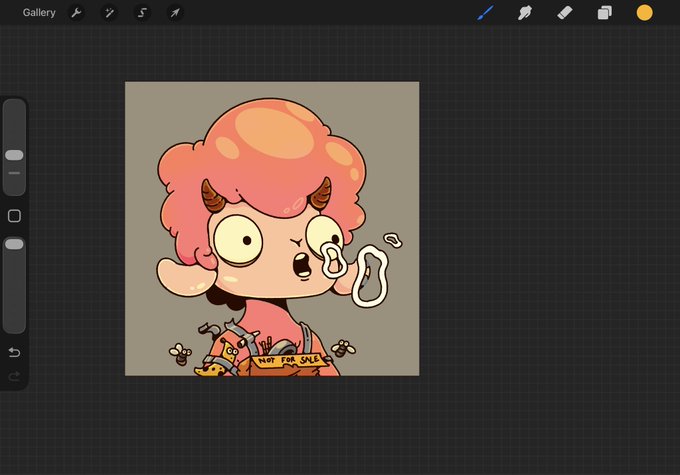Activate the Transform arrow tool

click(175, 13)
